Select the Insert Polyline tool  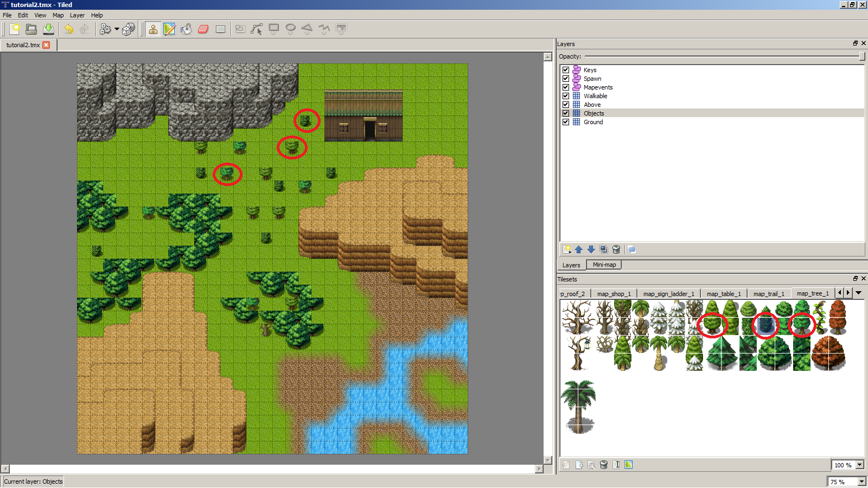(x=324, y=29)
